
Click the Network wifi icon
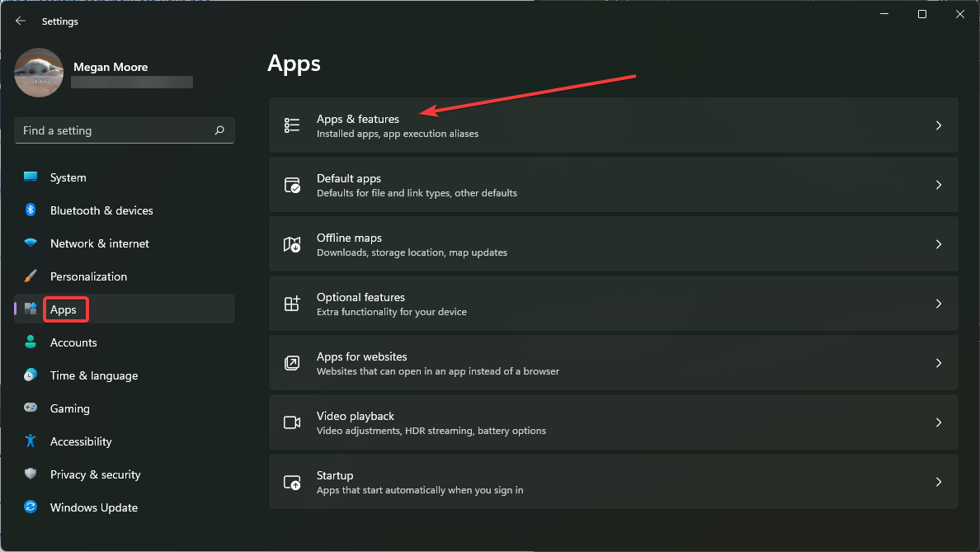tap(30, 243)
